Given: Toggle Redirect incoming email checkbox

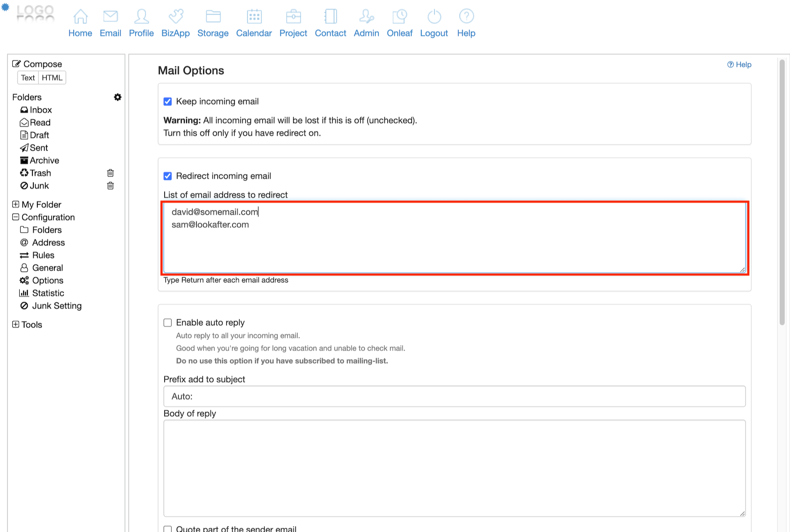Looking at the screenshot, I should 168,176.
